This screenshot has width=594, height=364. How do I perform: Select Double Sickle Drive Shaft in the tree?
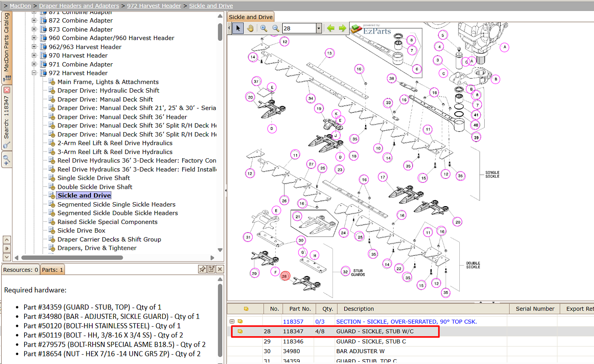pos(95,187)
